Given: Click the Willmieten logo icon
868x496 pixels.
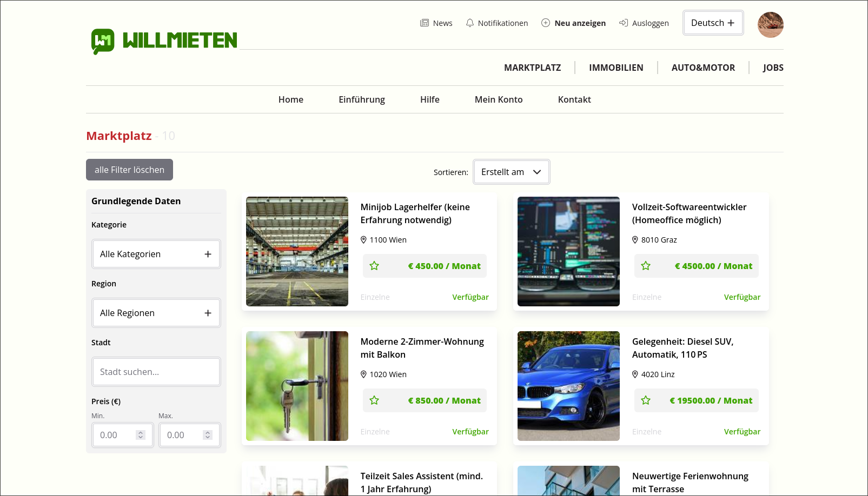Looking at the screenshot, I should (x=103, y=41).
